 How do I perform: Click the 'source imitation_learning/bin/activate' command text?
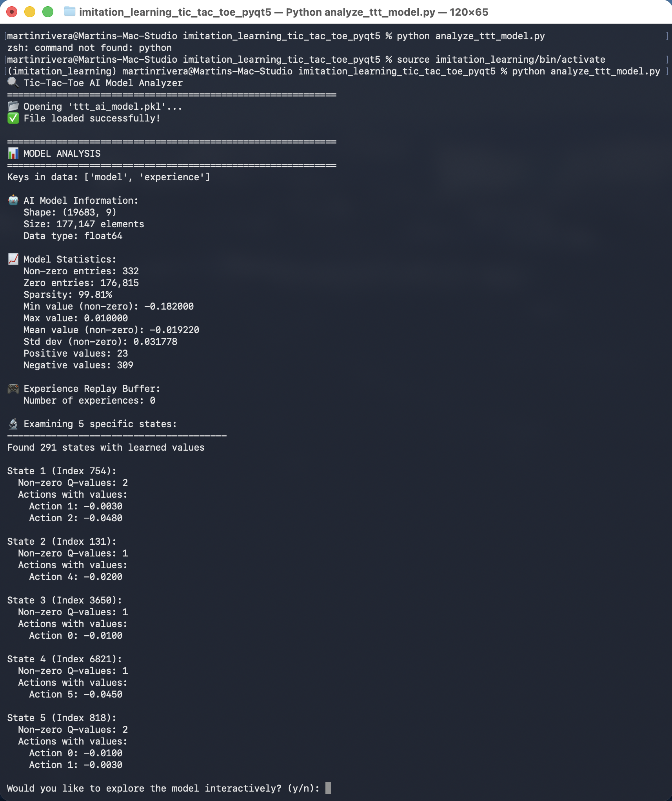501,59
